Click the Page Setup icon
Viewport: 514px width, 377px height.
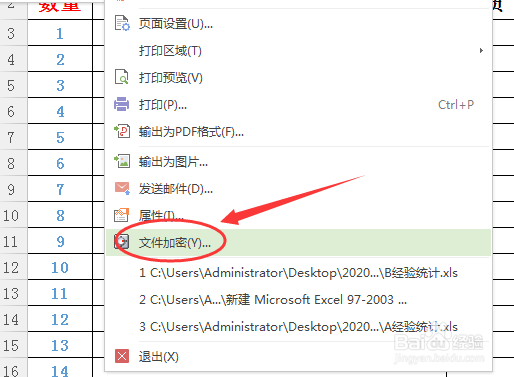[122, 23]
